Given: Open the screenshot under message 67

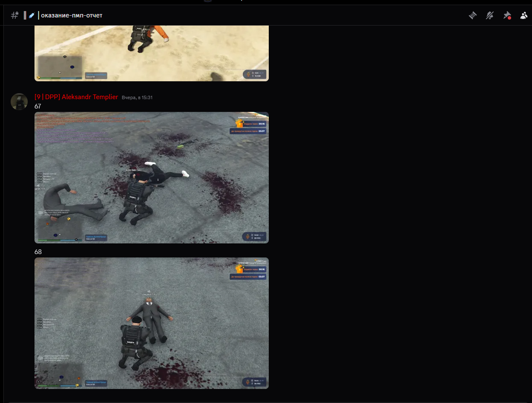Looking at the screenshot, I should tap(151, 177).
